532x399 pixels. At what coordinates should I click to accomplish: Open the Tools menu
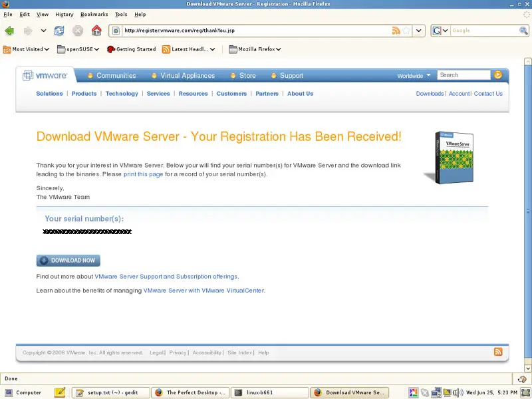[121, 14]
